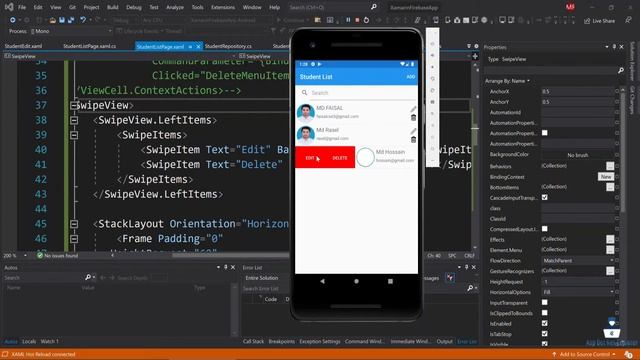640x360 pixels.
Task: Open the signed-in account badge
Action: point(570,7)
